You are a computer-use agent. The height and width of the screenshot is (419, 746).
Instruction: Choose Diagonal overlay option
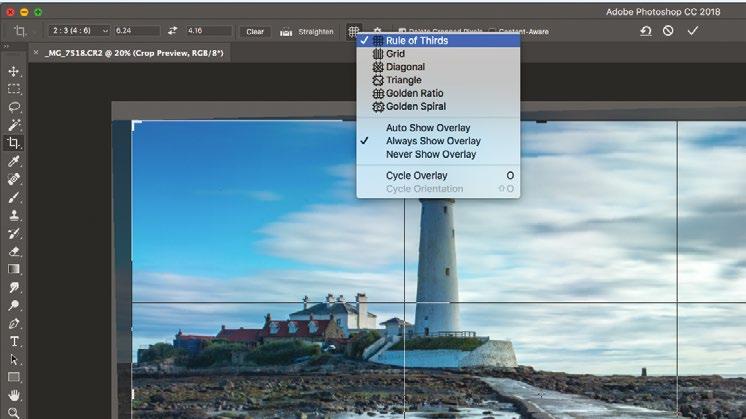coord(438,67)
